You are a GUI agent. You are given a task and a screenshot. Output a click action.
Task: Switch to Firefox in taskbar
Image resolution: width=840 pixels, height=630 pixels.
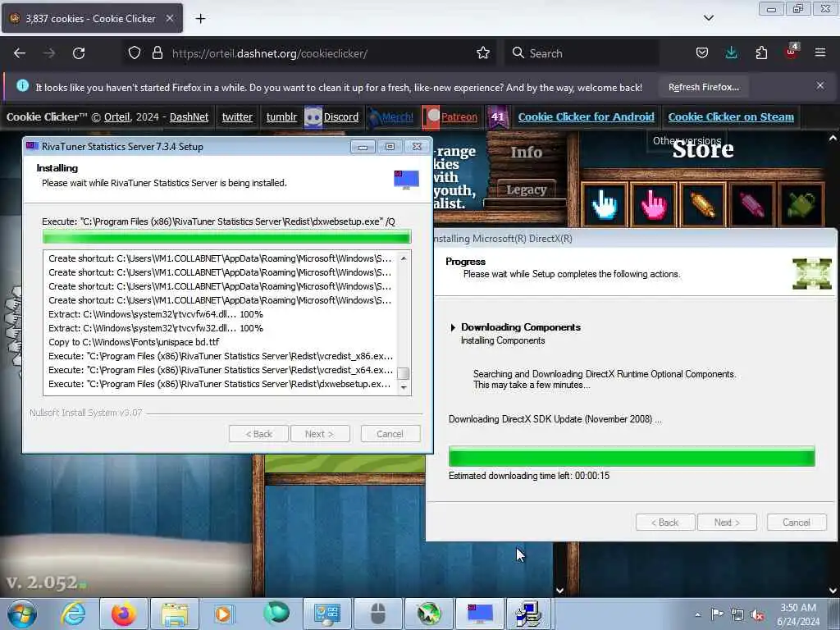pos(123,614)
